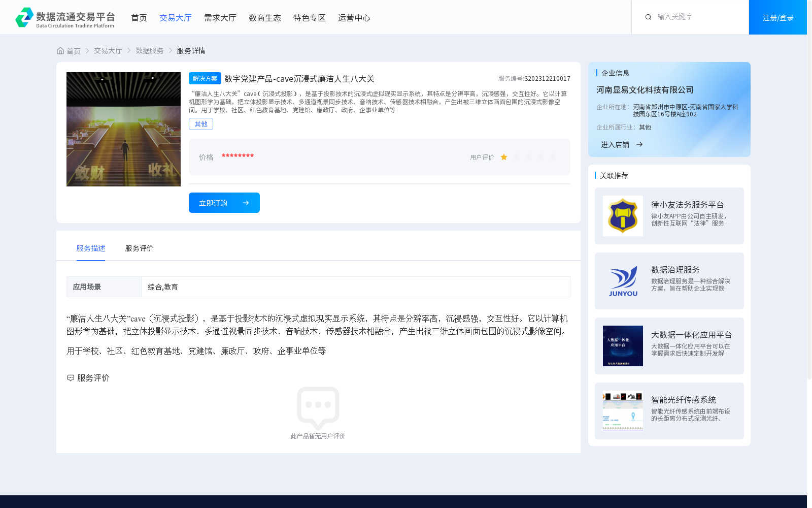This screenshot has width=812, height=508.
Task: Click the 律小友 gavel logo thumbnail
Action: pyautogui.click(x=623, y=216)
